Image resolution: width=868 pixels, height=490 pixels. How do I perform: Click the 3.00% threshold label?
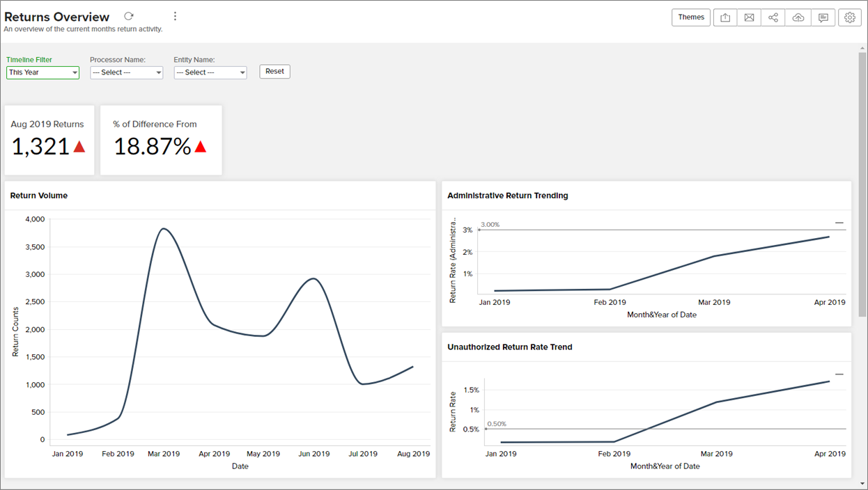tap(490, 225)
